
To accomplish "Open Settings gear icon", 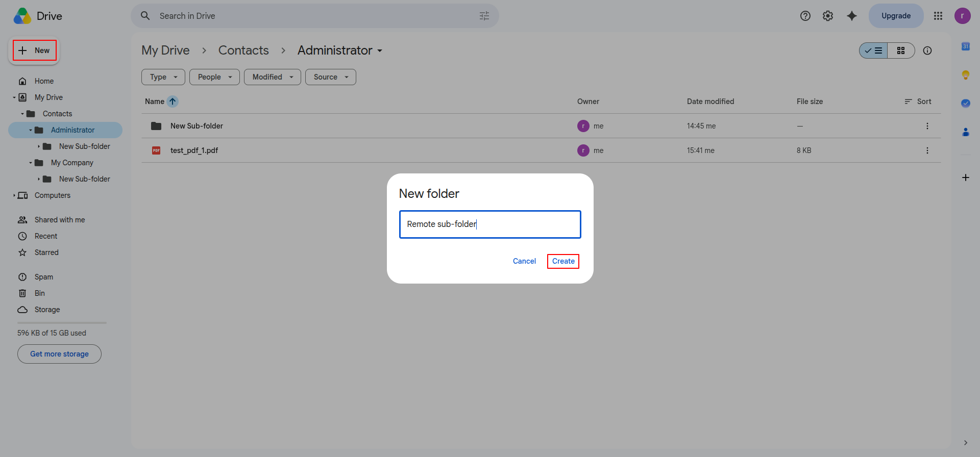I will pyautogui.click(x=828, y=16).
